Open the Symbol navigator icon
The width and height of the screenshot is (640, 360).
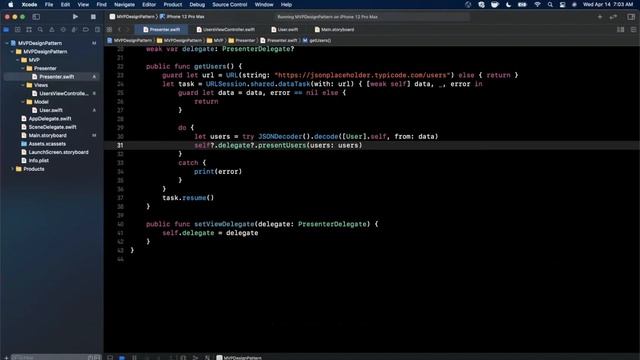coord(29,29)
